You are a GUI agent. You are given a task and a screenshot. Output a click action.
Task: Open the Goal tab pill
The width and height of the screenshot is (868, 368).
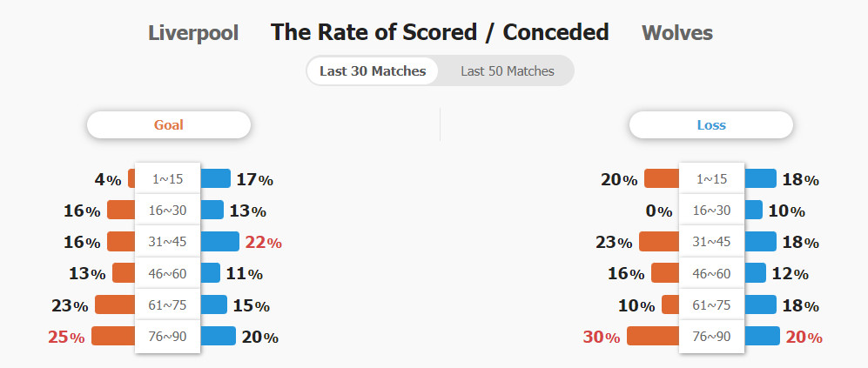(x=169, y=125)
